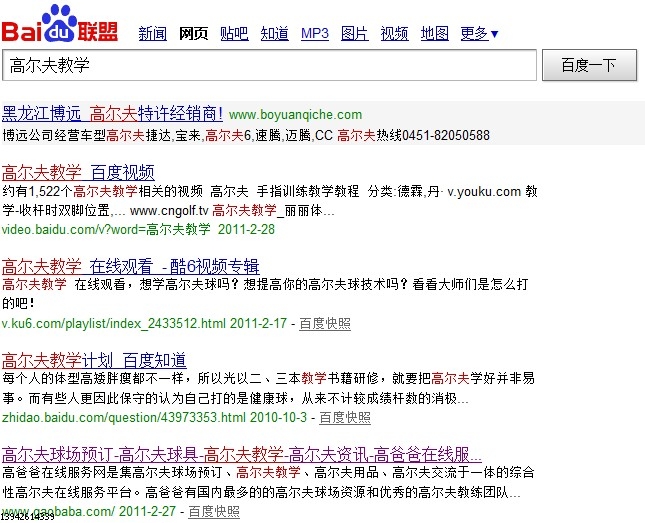Screen dimensions: 645x523
Task: Click the 百度一下 search button
Action: coord(589,65)
